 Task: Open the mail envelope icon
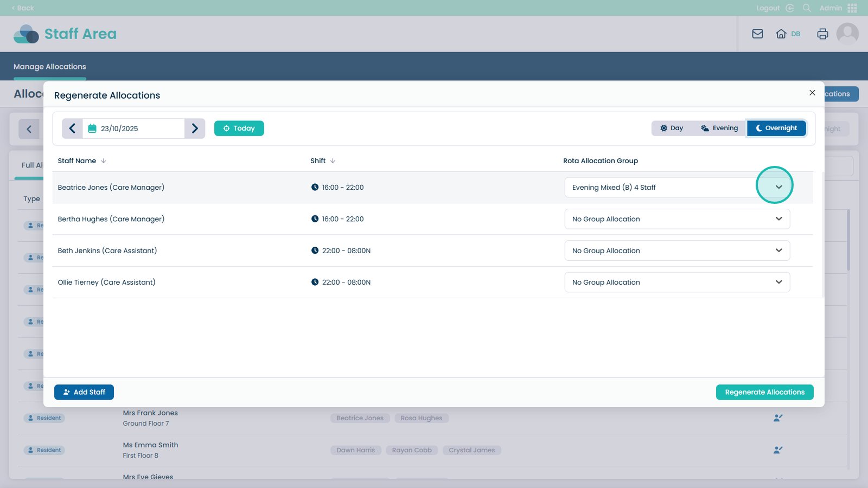(x=757, y=34)
